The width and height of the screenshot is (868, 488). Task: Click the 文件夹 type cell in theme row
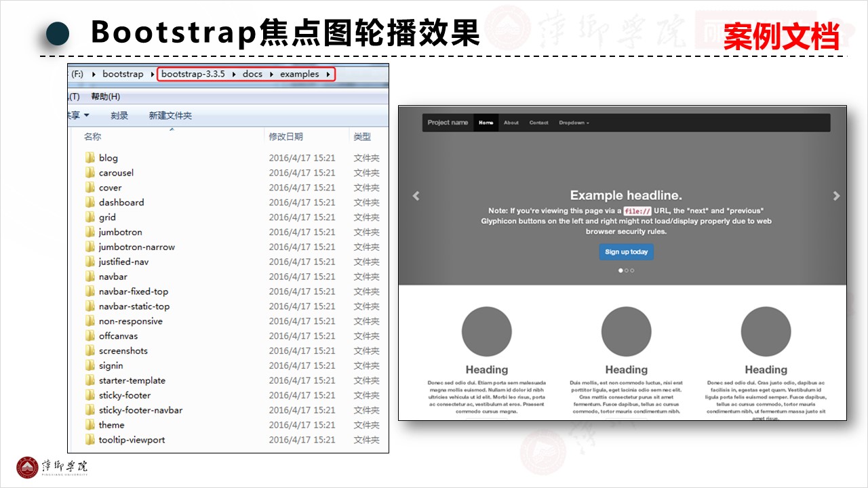pos(366,426)
